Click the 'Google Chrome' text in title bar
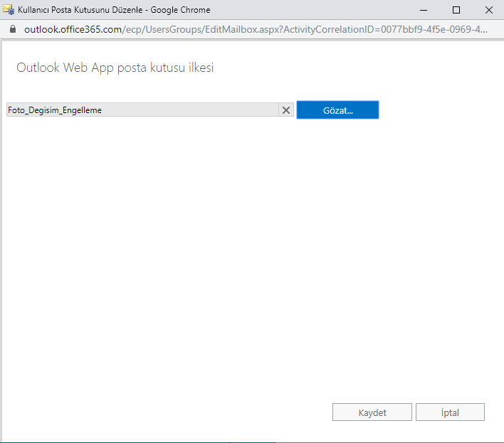The width and height of the screenshot is (504, 443). tap(181, 10)
